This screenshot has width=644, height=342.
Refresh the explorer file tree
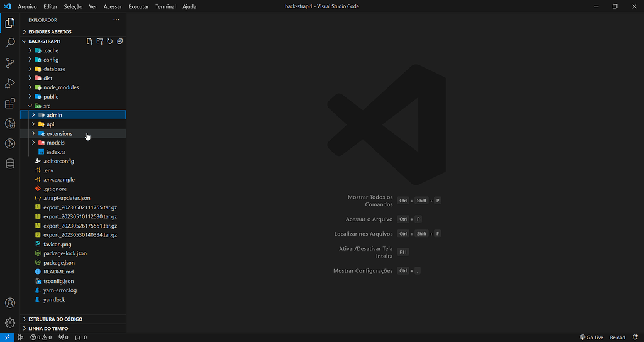click(x=109, y=41)
